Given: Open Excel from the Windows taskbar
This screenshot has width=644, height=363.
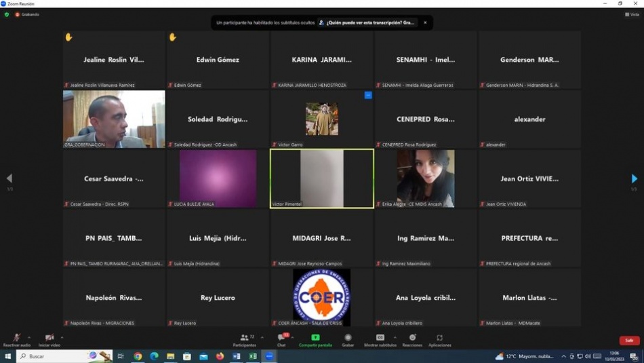Looking at the screenshot, I should pyautogui.click(x=253, y=356).
